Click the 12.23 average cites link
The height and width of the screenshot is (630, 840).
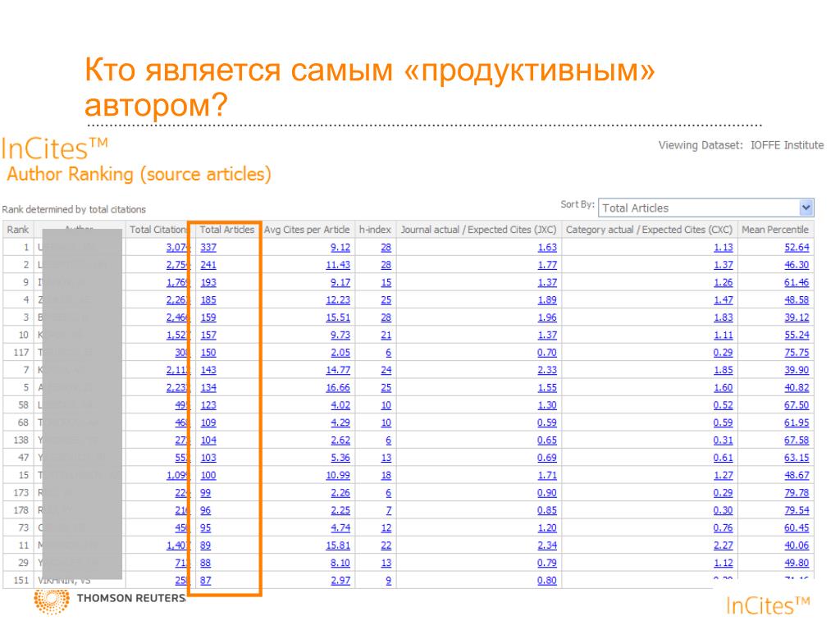338,300
